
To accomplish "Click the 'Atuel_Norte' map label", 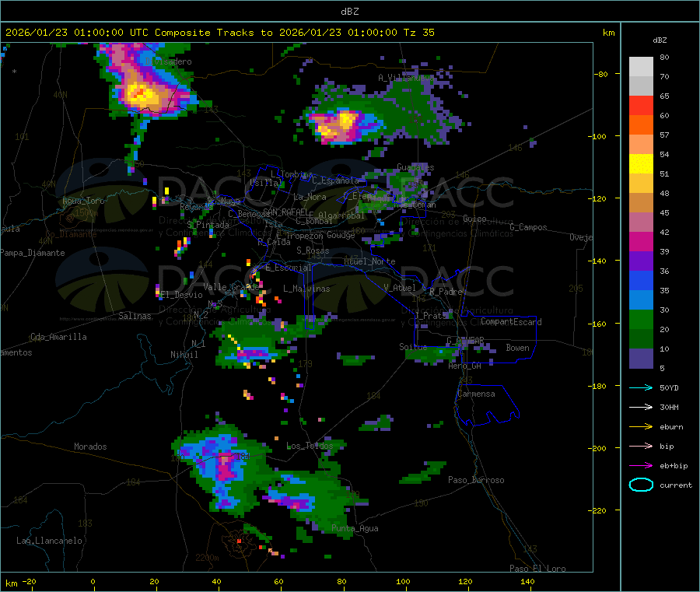I will (x=369, y=261).
